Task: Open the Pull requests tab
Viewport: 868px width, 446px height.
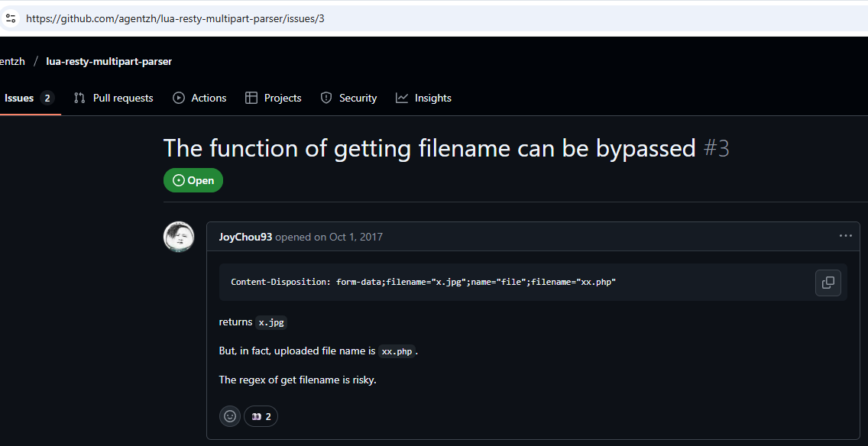Action: point(114,98)
